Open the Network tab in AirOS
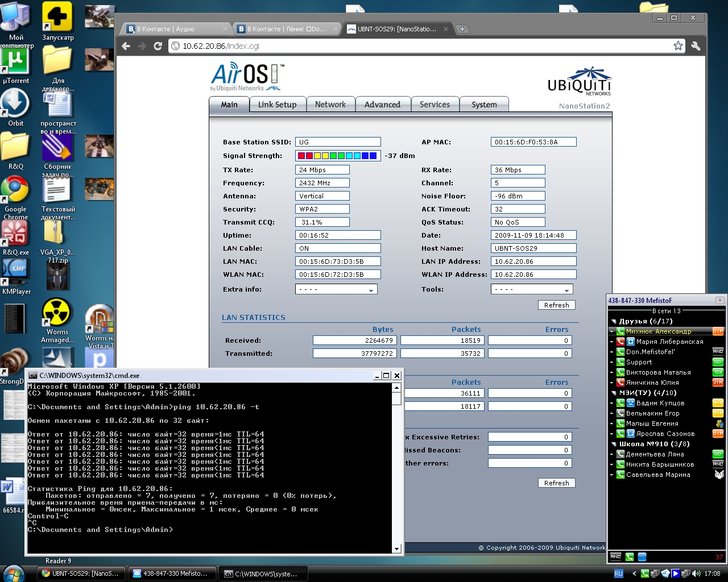The height and width of the screenshot is (582, 728). 330,105
